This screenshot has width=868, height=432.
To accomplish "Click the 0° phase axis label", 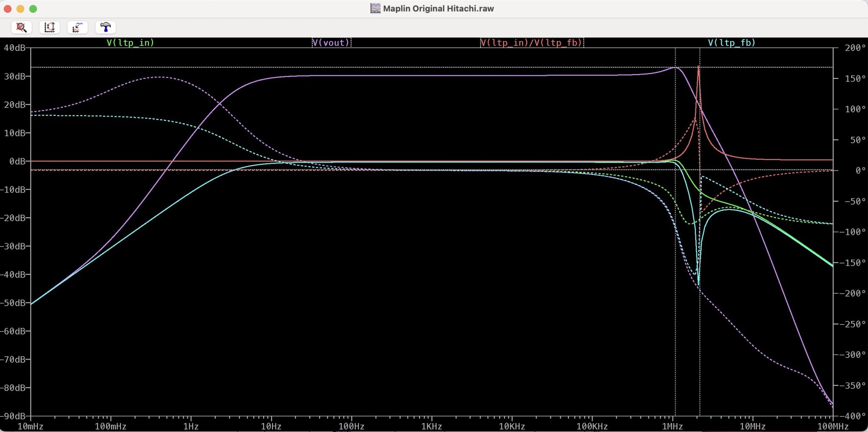I will pos(860,171).
